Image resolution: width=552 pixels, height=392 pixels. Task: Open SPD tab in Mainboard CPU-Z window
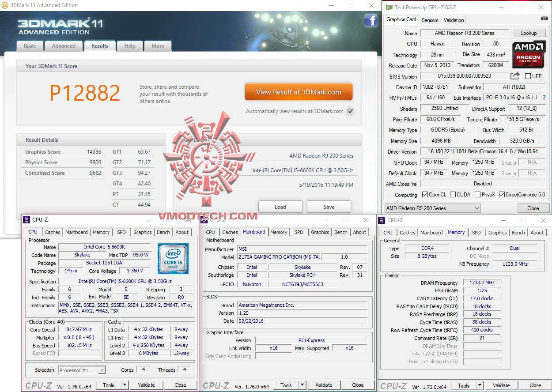299,232
